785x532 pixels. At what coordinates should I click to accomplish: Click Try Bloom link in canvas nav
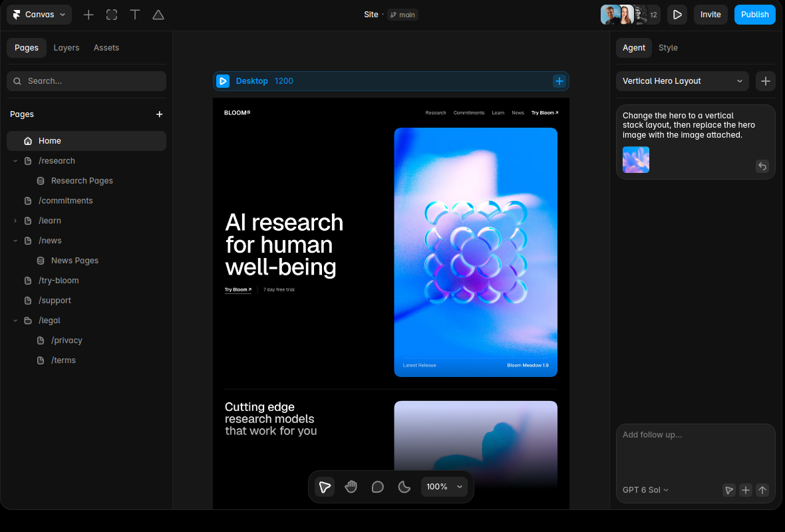[545, 112]
